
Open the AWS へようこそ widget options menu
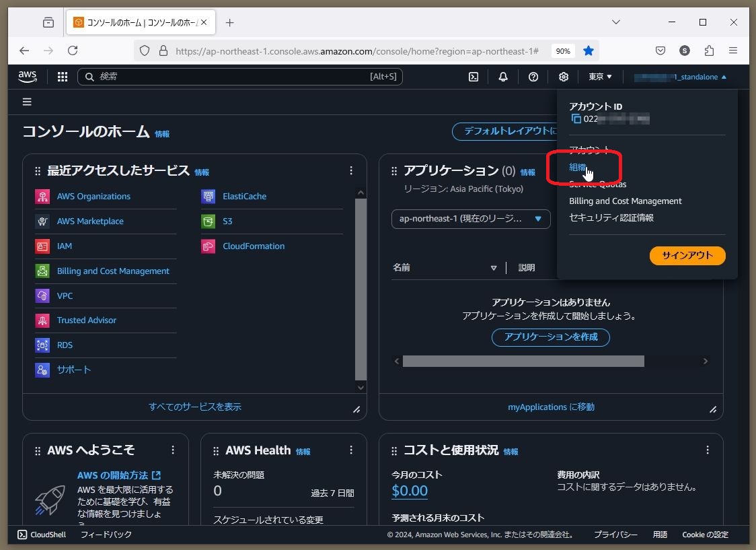click(173, 450)
